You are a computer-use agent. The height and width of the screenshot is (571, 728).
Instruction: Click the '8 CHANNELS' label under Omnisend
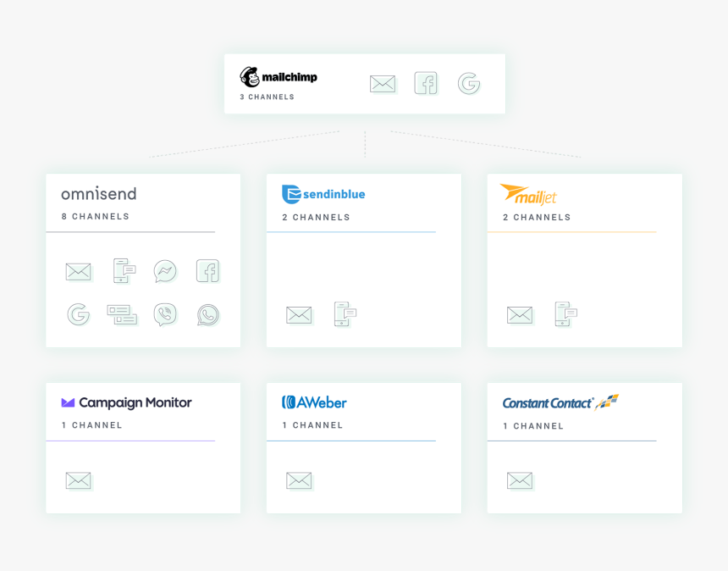tap(95, 217)
